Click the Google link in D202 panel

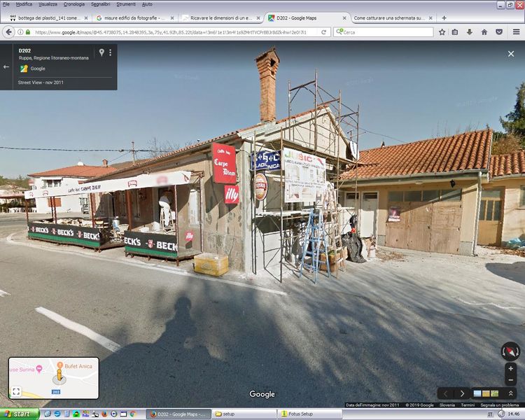pos(38,69)
